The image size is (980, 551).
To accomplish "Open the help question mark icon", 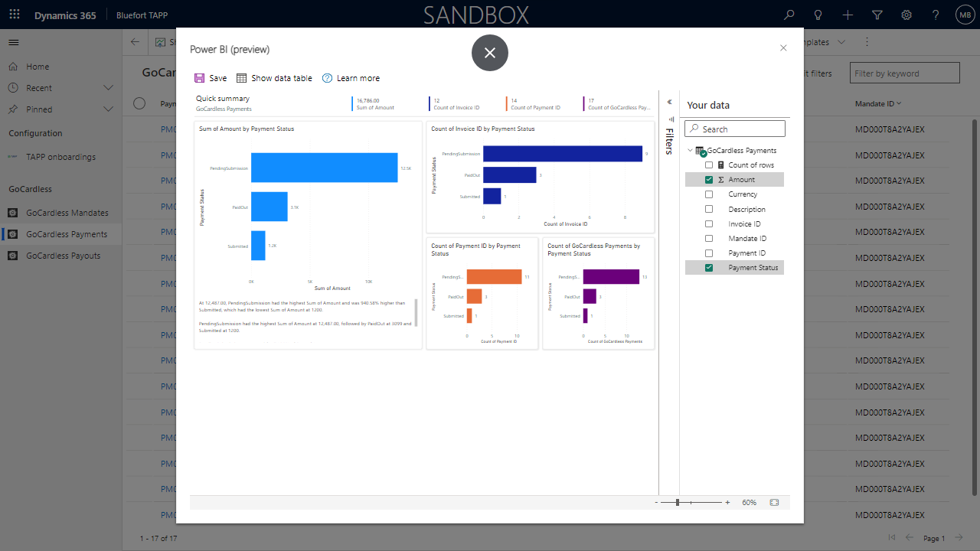I will click(936, 15).
